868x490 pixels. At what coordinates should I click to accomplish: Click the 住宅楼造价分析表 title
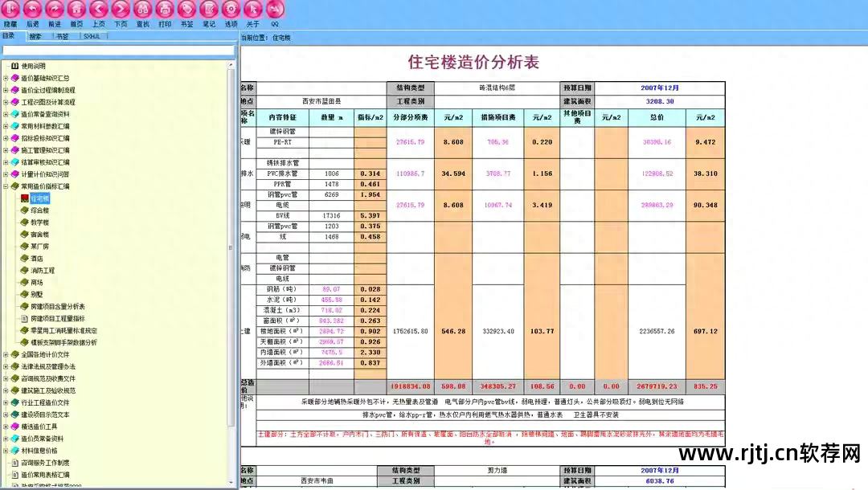point(473,62)
